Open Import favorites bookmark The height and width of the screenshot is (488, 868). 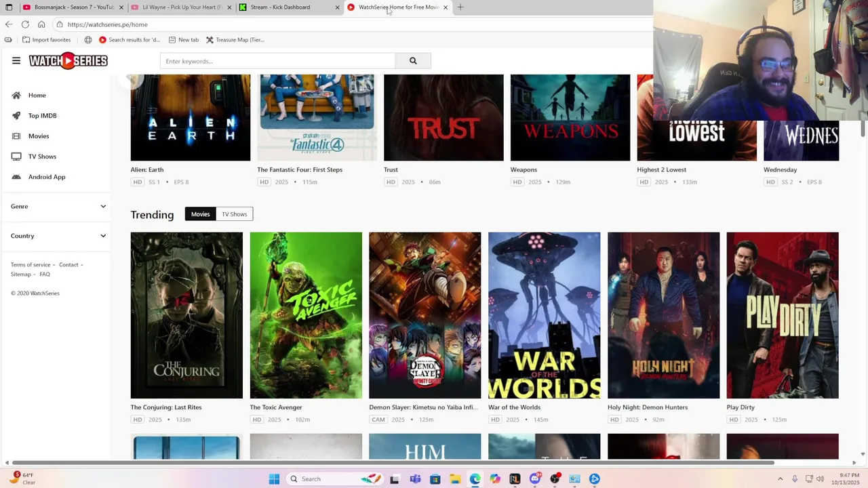[47, 40]
